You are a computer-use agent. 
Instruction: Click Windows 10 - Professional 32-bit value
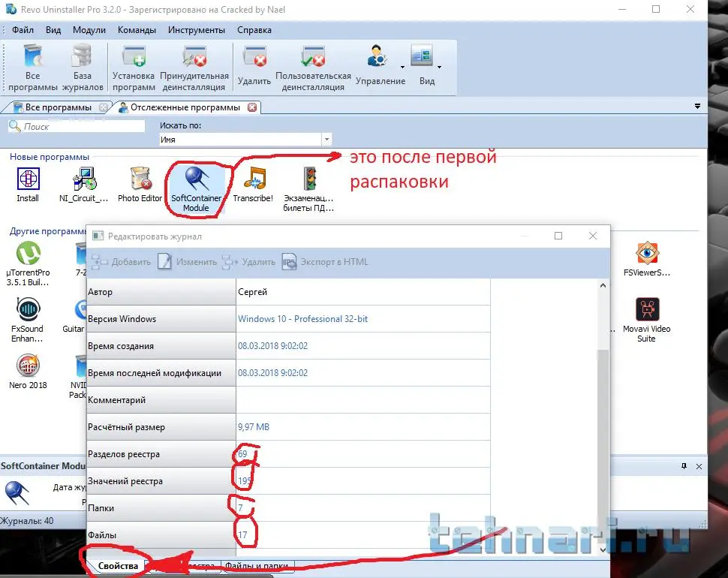(302, 319)
